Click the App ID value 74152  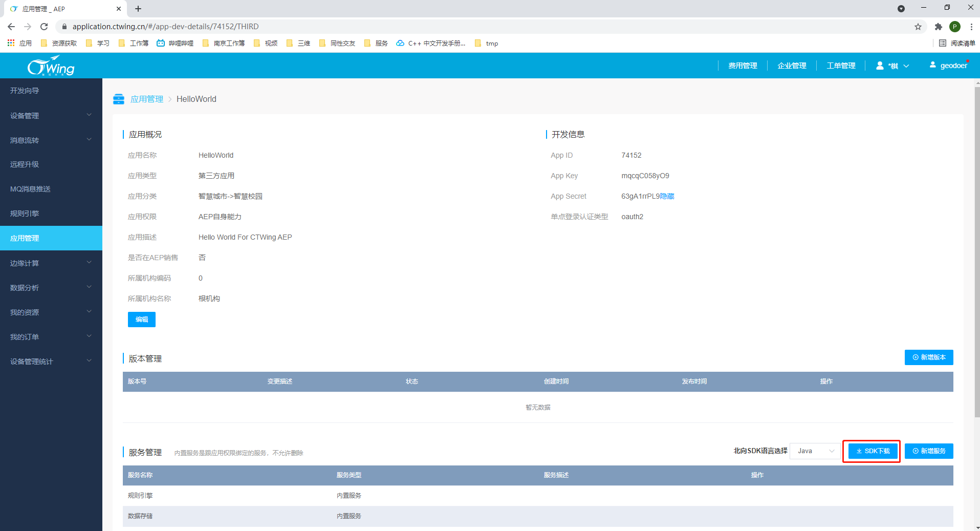[x=631, y=155]
